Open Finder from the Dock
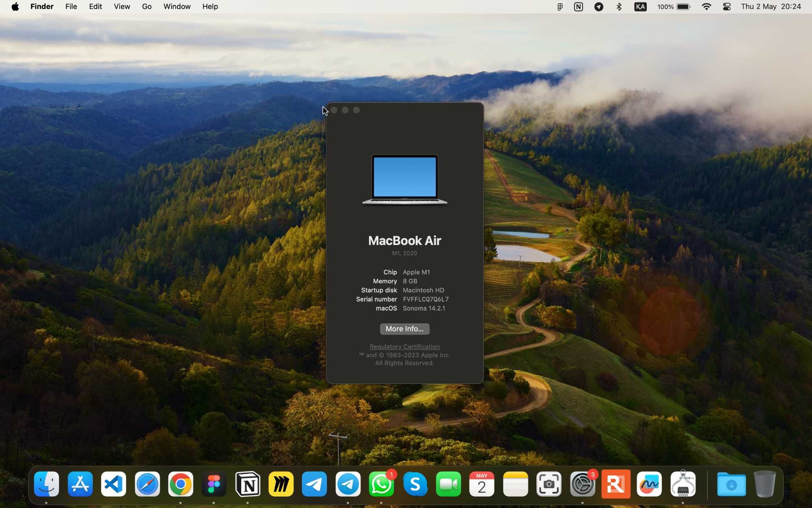Image resolution: width=812 pixels, height=508 pixels. [x=47, y=484]
